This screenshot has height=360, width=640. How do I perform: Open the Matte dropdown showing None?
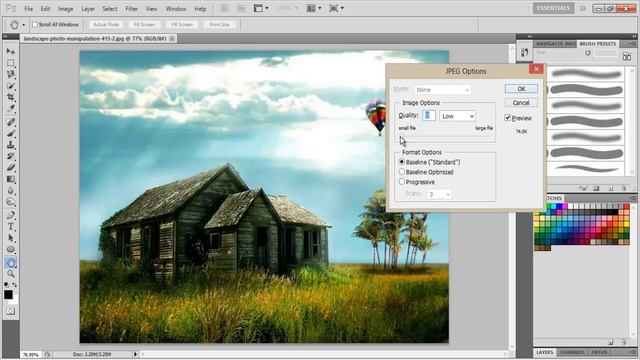click(x=443, y=90)
